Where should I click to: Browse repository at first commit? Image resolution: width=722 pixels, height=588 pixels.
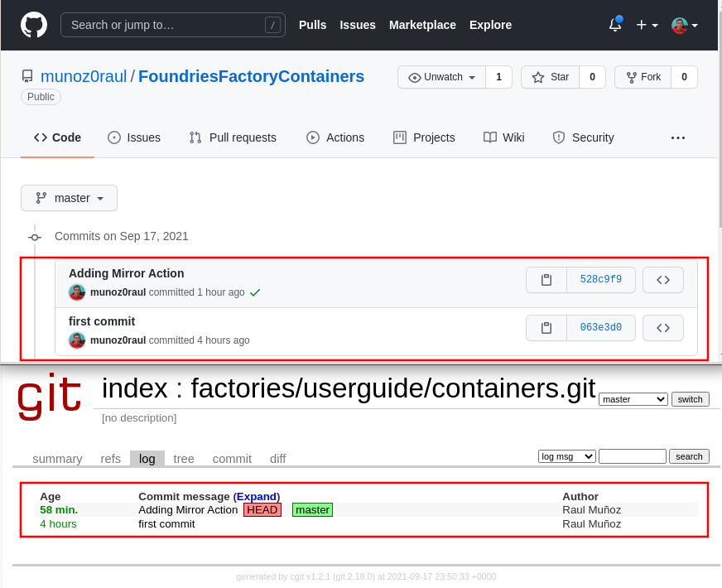tap(662, 328)
